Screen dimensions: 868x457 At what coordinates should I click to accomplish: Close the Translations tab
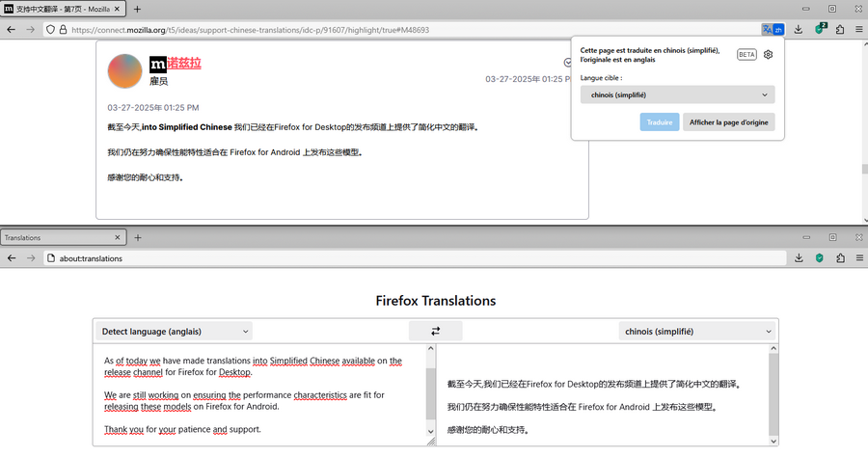point(118,237)
